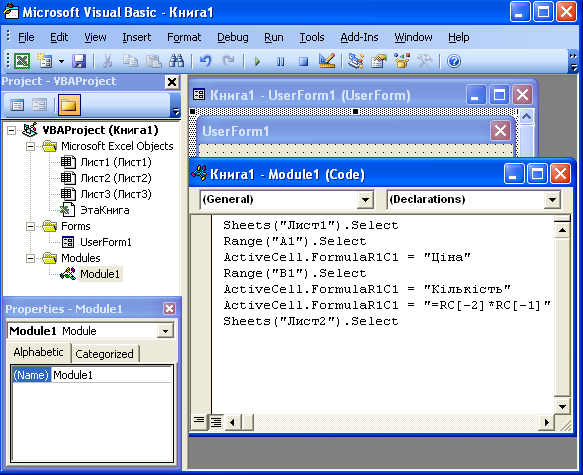Click code window vertical scroll up arrow
The width and height of the screenshot is (583, 475).
coord(562,230)
